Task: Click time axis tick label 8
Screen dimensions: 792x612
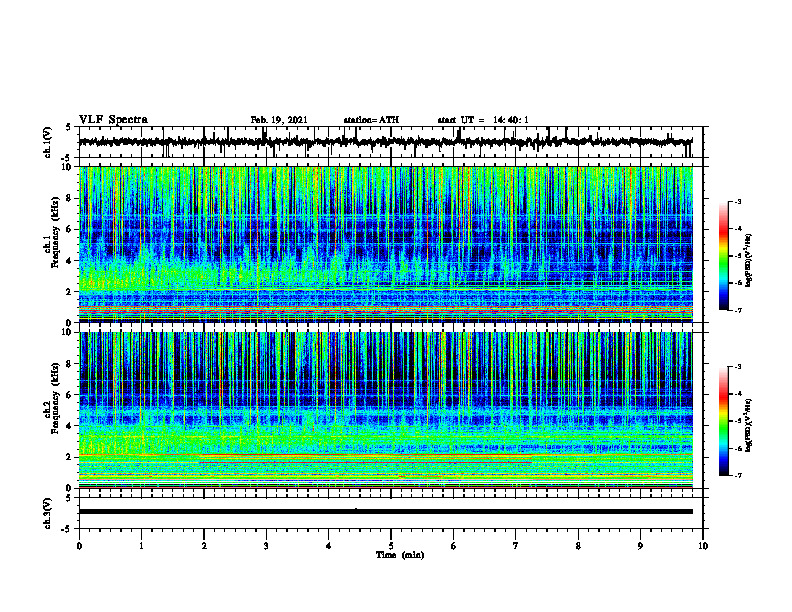Action: (x=578, y=546)
